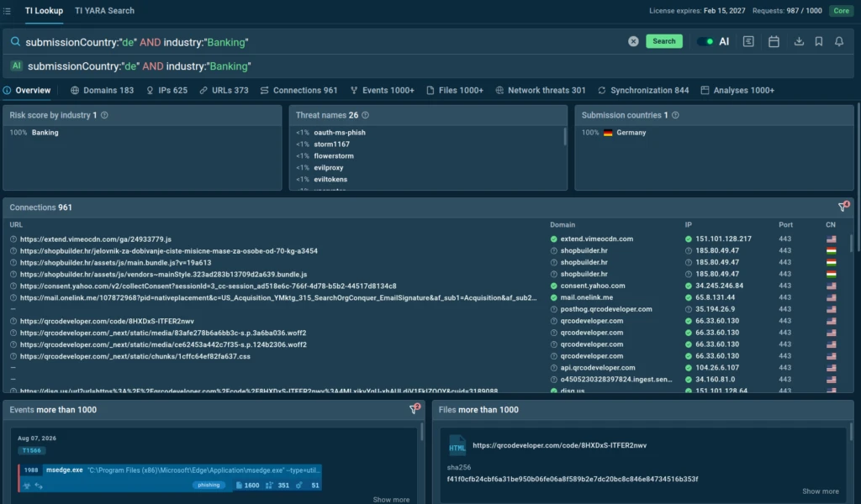Click the Connections table scrollbar
This screenshot has width=861, height=504.
851,243
